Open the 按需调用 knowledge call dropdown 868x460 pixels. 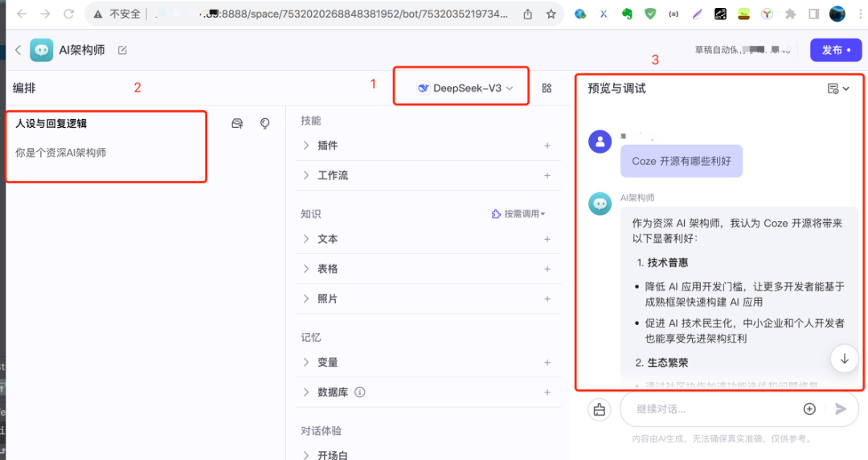[518, 214]
